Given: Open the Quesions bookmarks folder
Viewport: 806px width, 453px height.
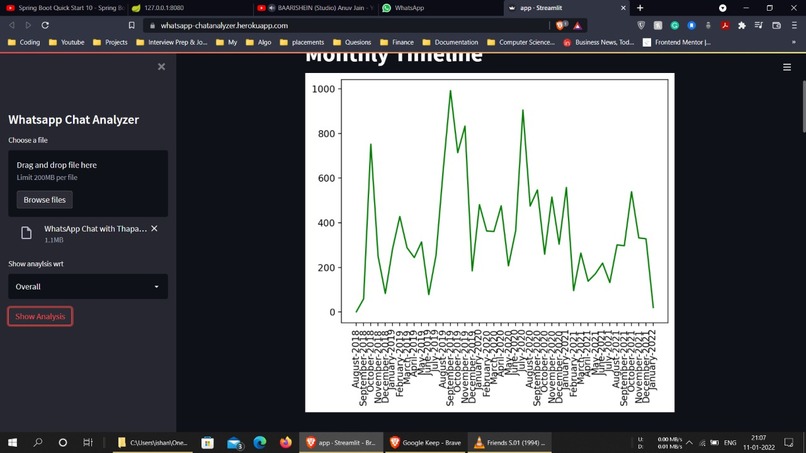Looking at the screenshot, I should tap(352, 42).
